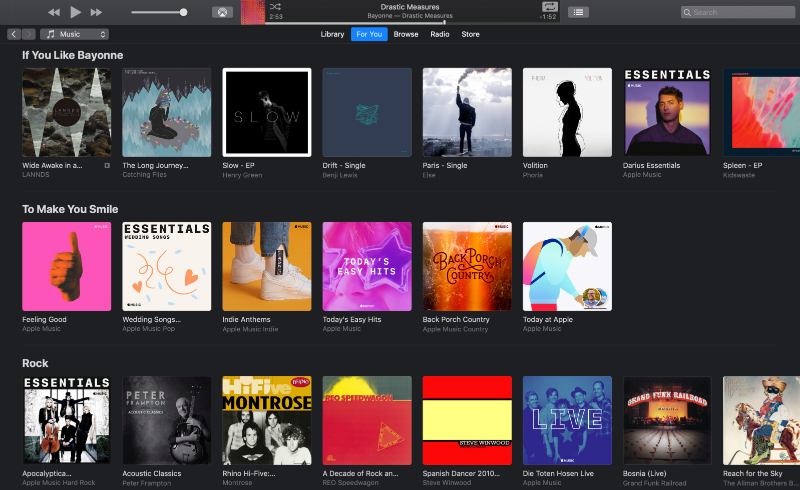Click the Henry Green artist link
800x490 pixels.
242,175
